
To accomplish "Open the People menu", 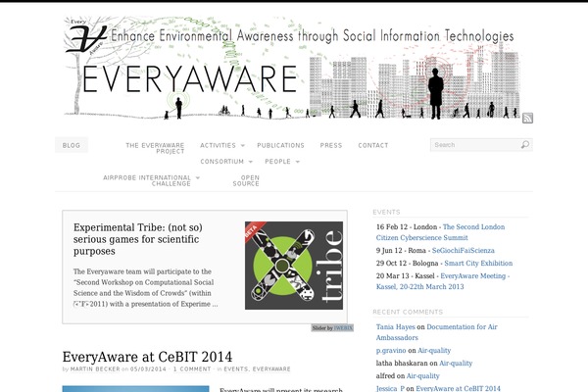I will (x=278, y=162).
